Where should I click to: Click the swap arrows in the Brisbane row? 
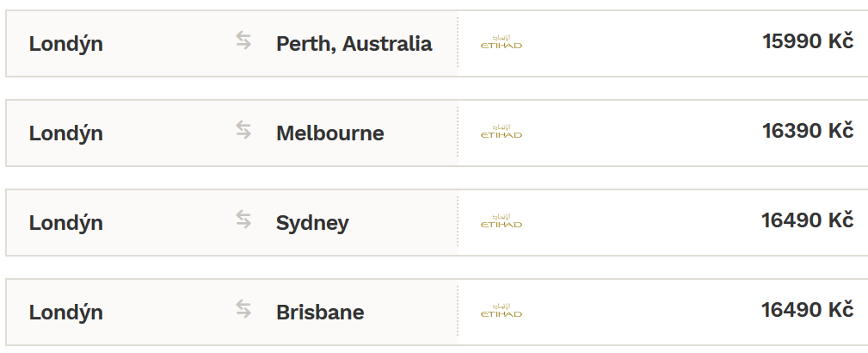coord(243,309)
